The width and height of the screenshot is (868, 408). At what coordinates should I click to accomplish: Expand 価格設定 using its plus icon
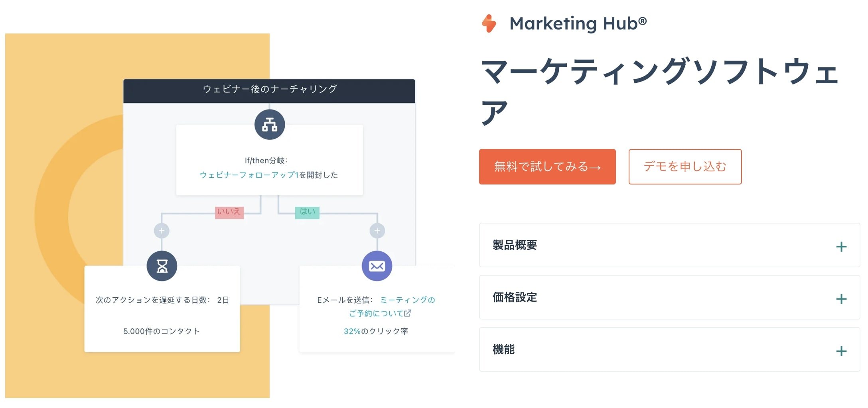coord(841,299)
